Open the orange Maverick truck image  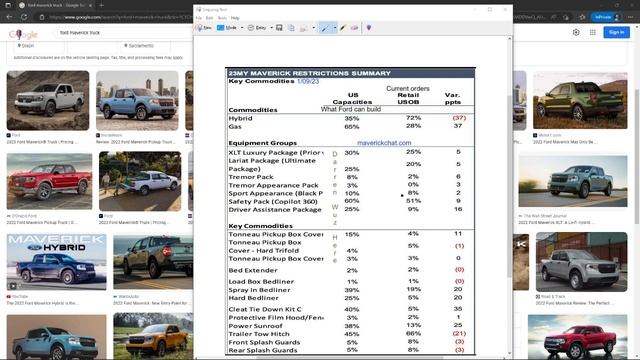[153, 336]
